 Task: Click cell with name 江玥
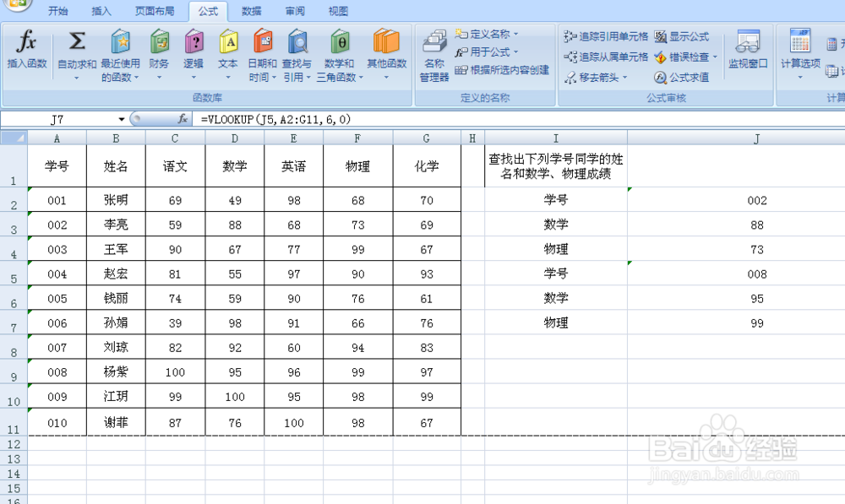(x=116, y=396)
